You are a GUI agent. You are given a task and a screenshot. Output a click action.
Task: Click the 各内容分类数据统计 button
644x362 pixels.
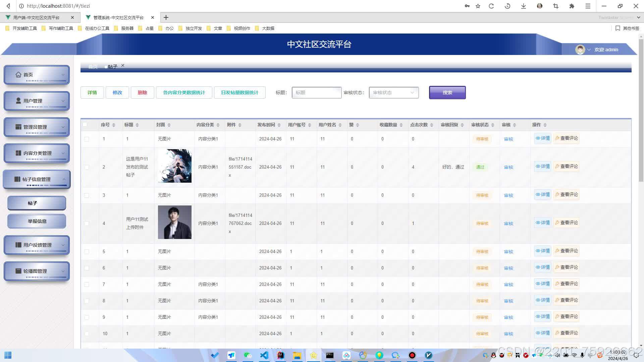(184, 93)
